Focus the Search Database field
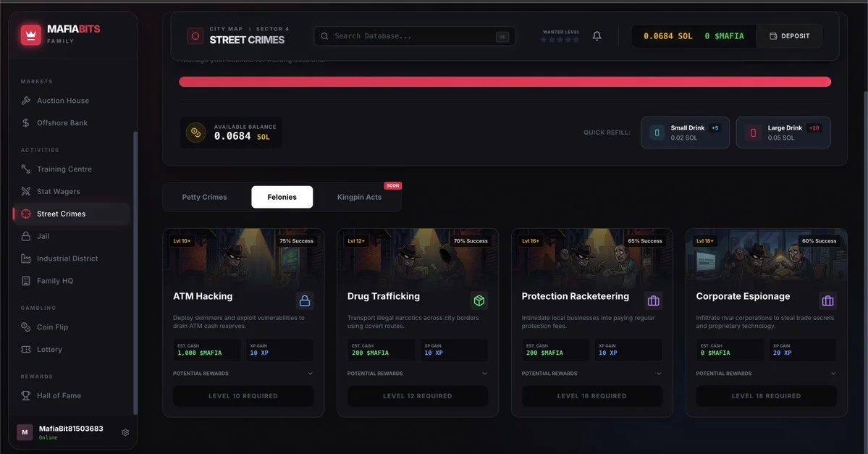The image size is (868, 454). click(415, 36)
